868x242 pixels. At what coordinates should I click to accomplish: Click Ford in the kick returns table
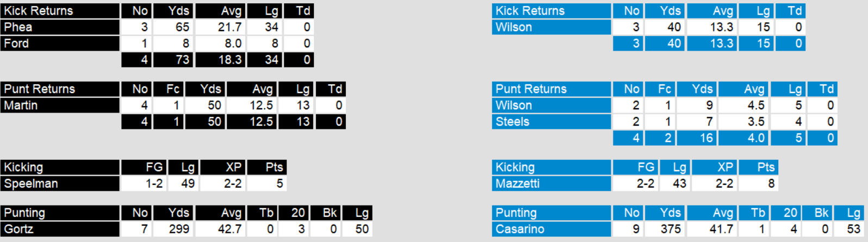[60, 44]
